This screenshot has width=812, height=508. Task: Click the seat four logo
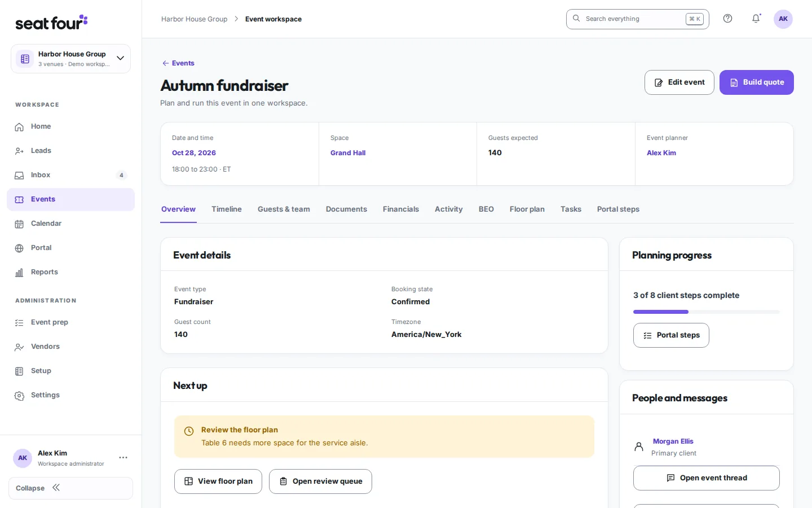pos(51,23)
